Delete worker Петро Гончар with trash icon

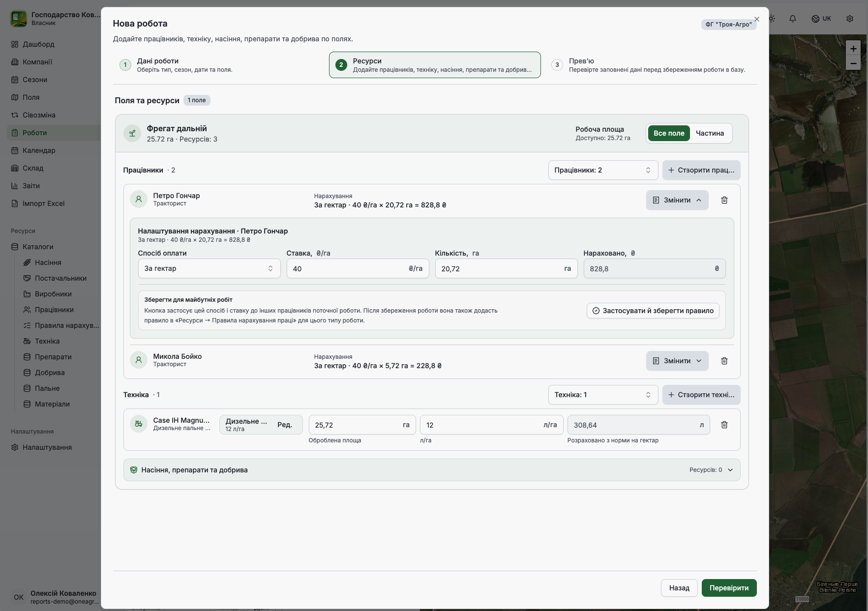click(724, 200)
